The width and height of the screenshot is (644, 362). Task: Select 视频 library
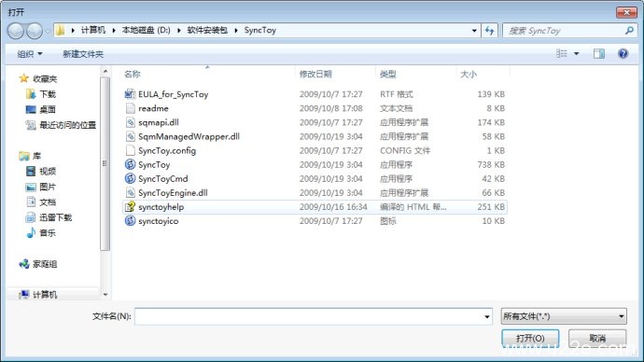[48, 171]
